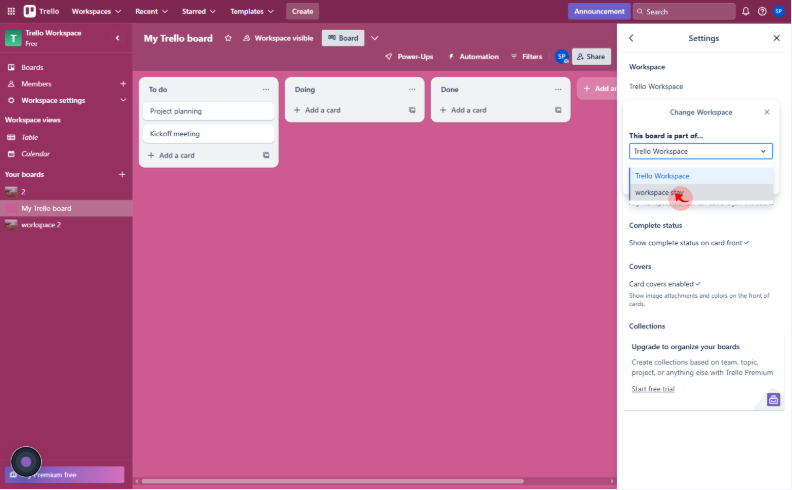The width and height of the screenshot is (792, 490).
Task: Click the Search field
Action: tap(684, 11)
